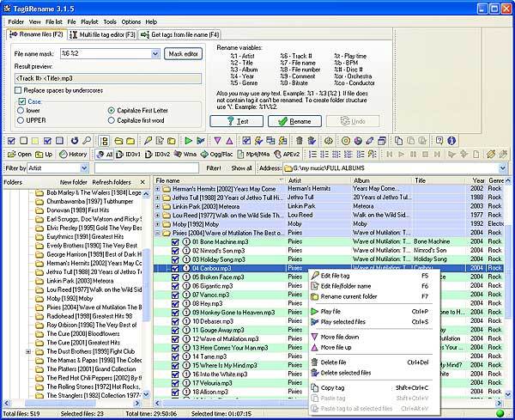Click the purple move file down triangle
The width and height of the screenshot is (515, 420).
[217, 141]
